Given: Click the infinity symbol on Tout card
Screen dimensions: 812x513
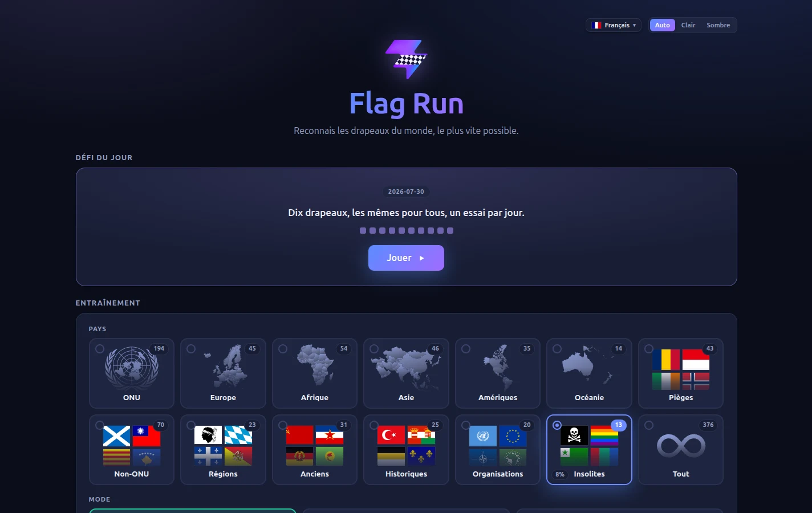Looking at the screenshot, I should (x=681, y=445).
